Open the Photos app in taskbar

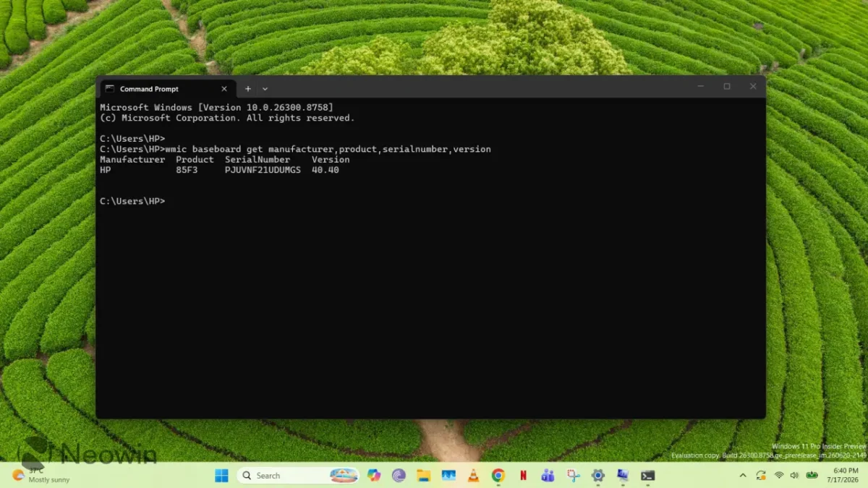coord(448,475)
